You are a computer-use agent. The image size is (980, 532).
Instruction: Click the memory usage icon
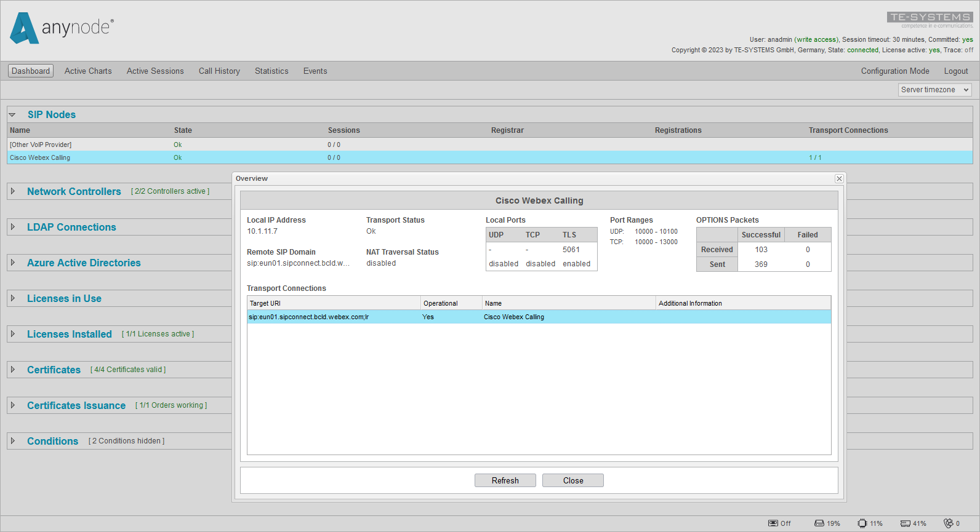point(906,523)
